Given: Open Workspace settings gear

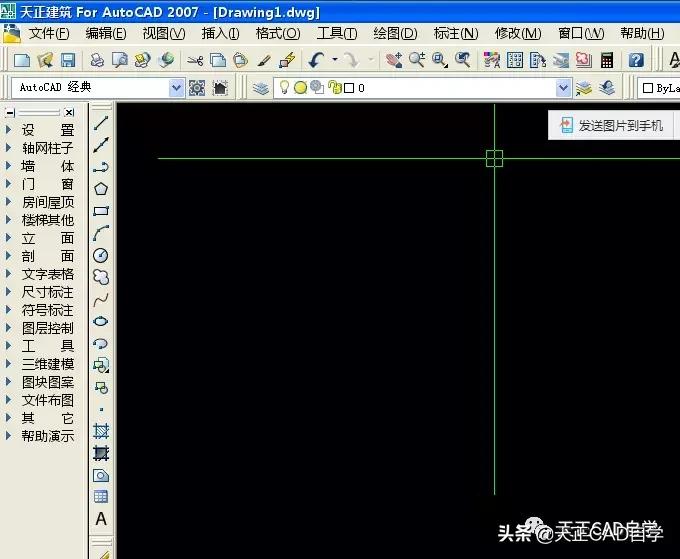Looking at the screenshot, I should tap(197, 88).
